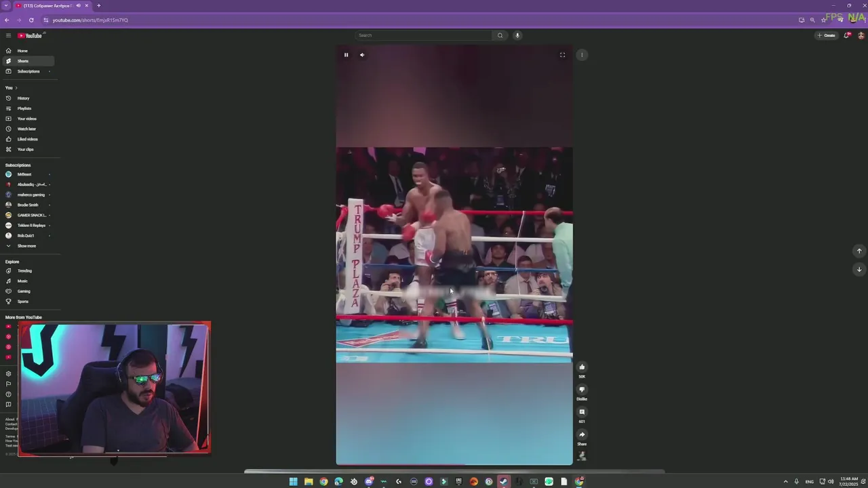Image resolution: width=868 pixels, height=488 pixels.
Task: Open Windows Start menu
Action: 294,482
